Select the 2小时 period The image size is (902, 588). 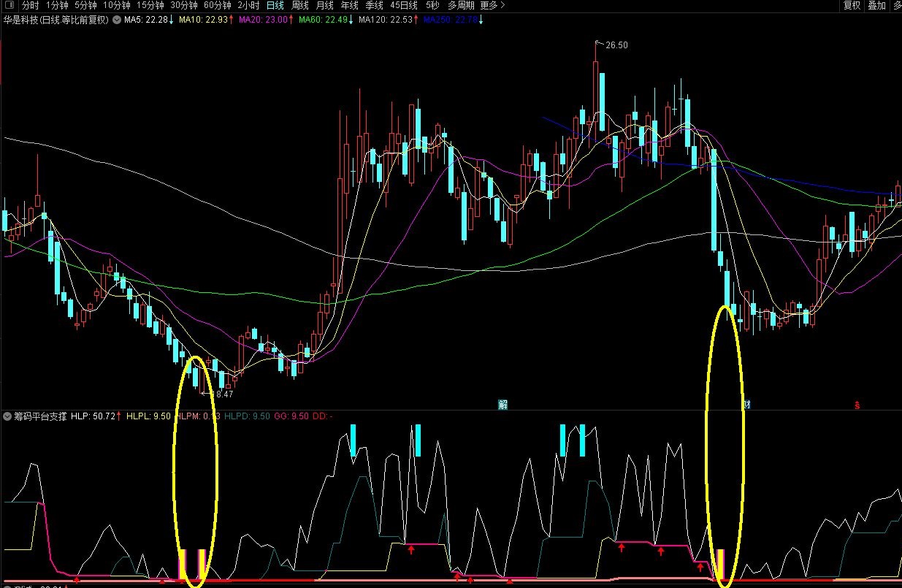click(x=248, y=5)
